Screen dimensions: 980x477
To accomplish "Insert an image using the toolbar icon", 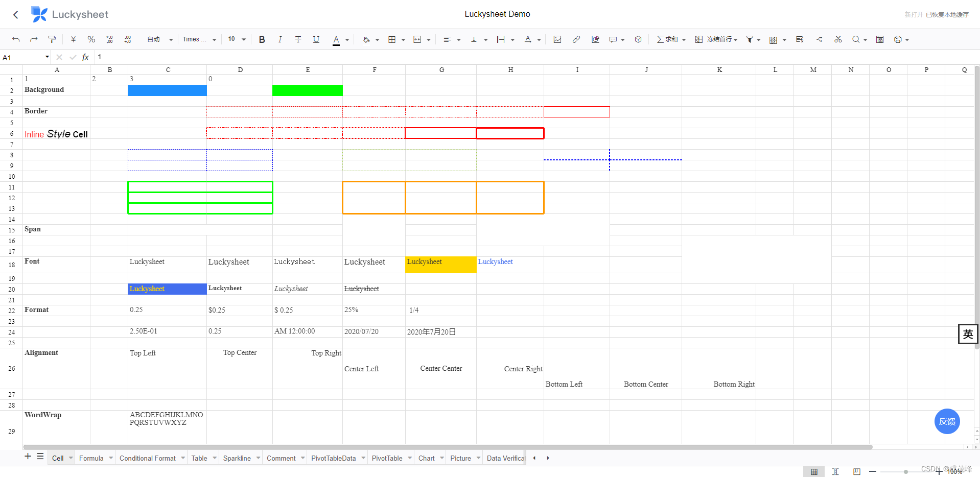I will (x=557, y=39).
